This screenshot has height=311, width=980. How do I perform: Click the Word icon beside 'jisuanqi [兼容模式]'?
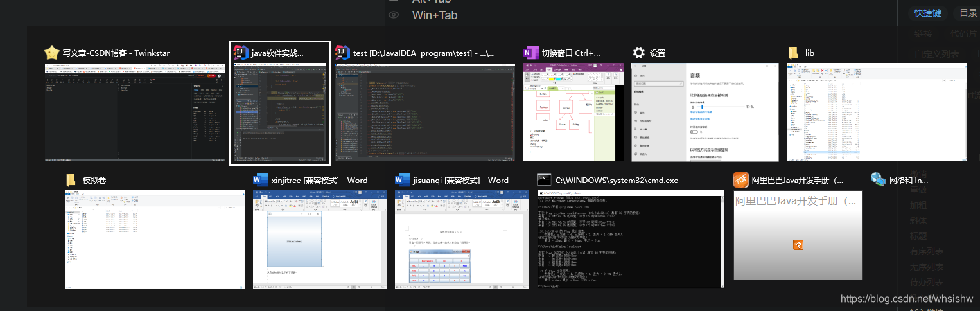[x=402, y=180]
